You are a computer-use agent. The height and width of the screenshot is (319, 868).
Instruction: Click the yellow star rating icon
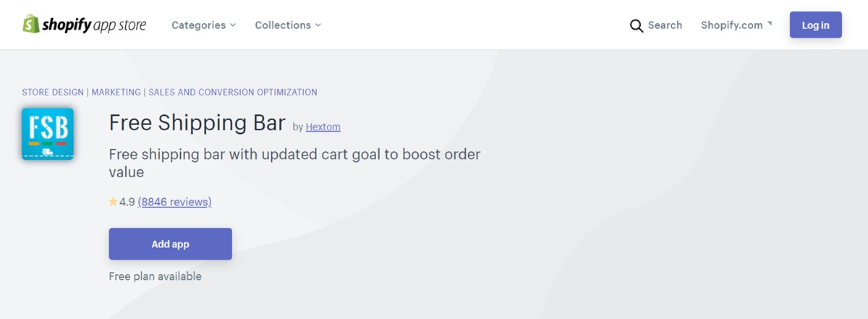pyautogui.click(x=113, y=202)
